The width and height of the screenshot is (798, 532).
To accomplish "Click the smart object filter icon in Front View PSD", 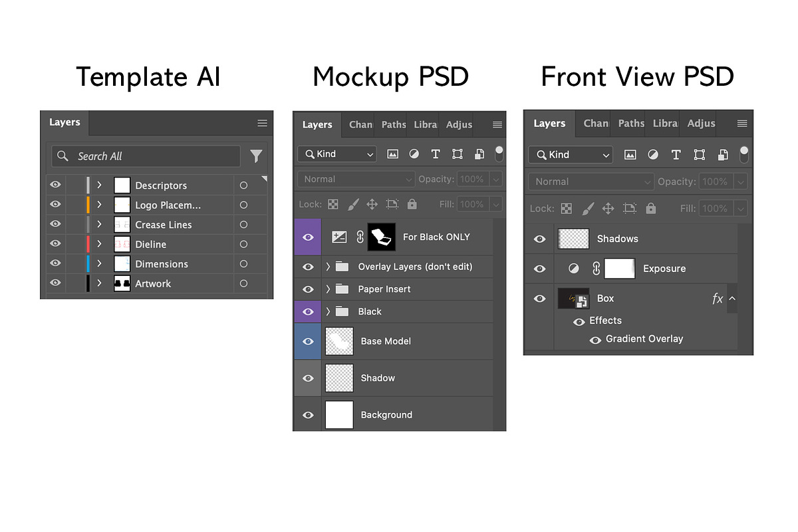I will coord(723,155).
